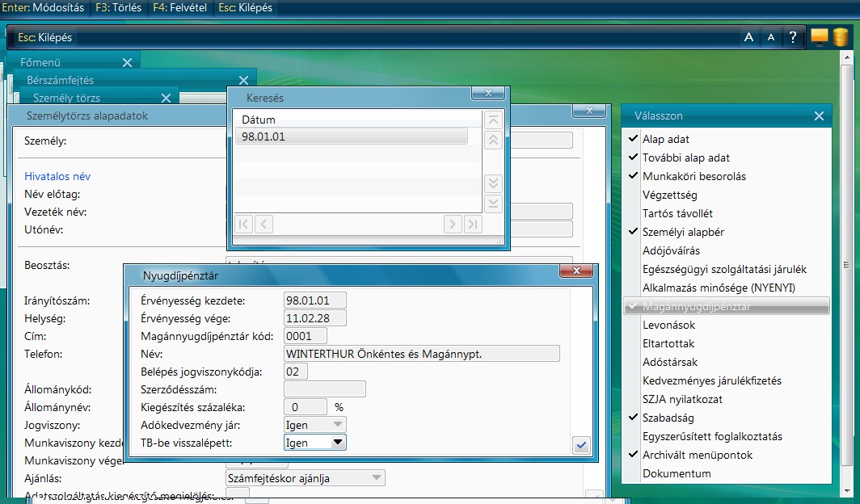Click Enter: Módosítás in top bar
Image resolution: width=860 pixels, height=504 pixels.
click(x=44, y=7)
